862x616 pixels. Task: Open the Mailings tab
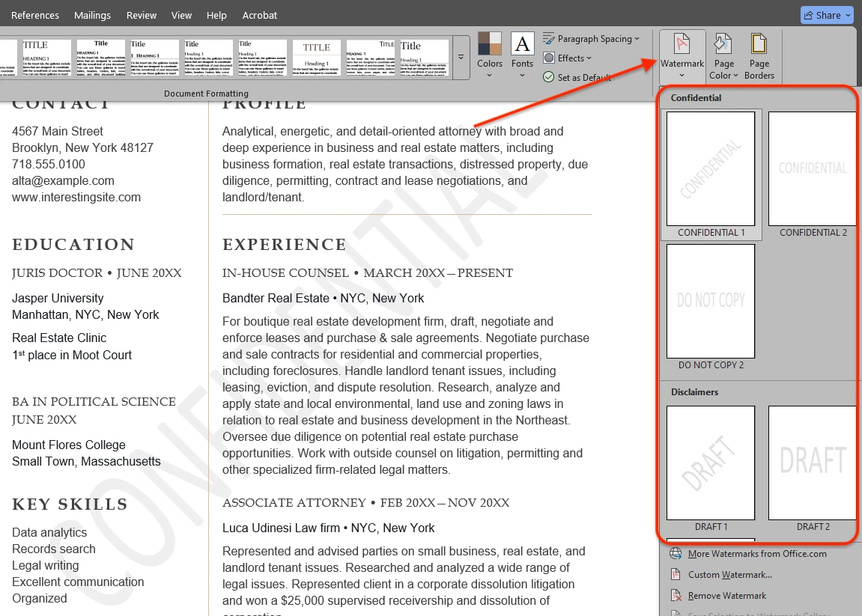point(93,15)
